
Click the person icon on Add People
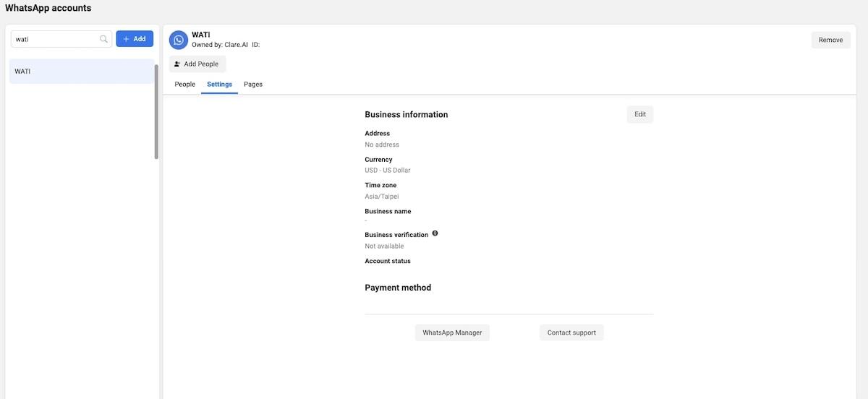coord(177,64)
